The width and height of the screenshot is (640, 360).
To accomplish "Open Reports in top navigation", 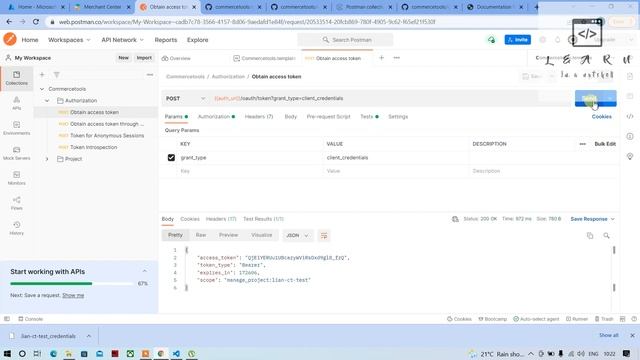I will pos(166,40).
